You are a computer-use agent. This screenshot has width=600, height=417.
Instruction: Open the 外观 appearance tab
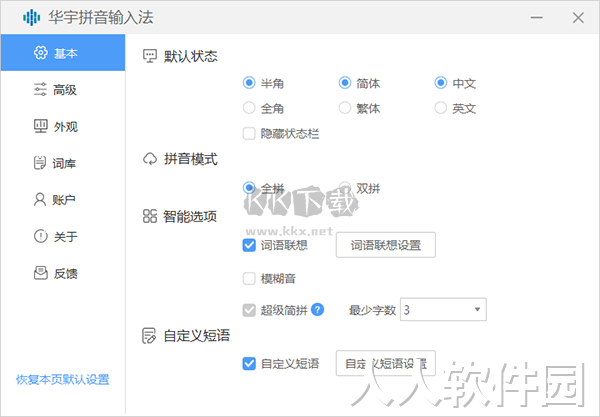(x=63, y=126)
